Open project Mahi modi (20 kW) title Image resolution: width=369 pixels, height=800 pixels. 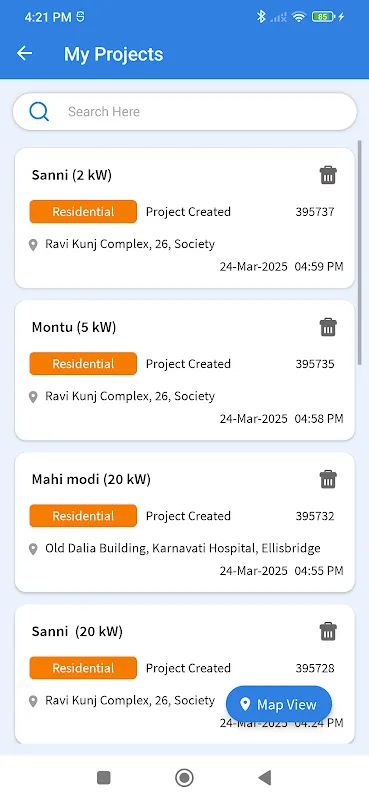coord(91,480)
